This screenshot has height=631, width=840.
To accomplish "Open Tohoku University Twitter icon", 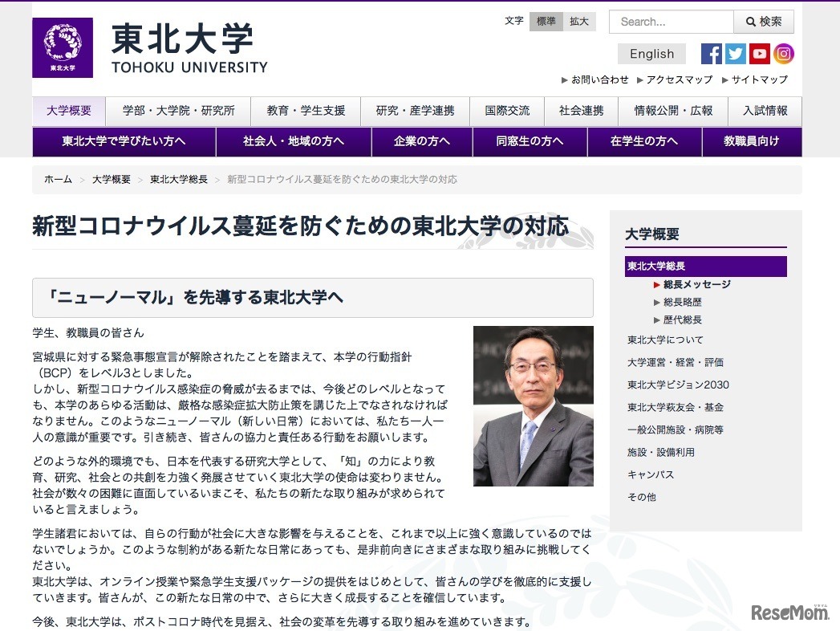I will pos(735,54).
